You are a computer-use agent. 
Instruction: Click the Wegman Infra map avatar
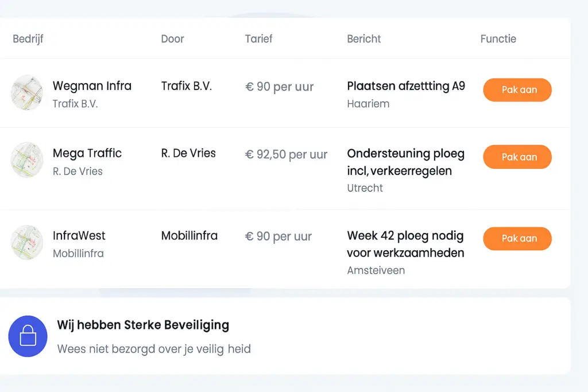coord(27,92)
